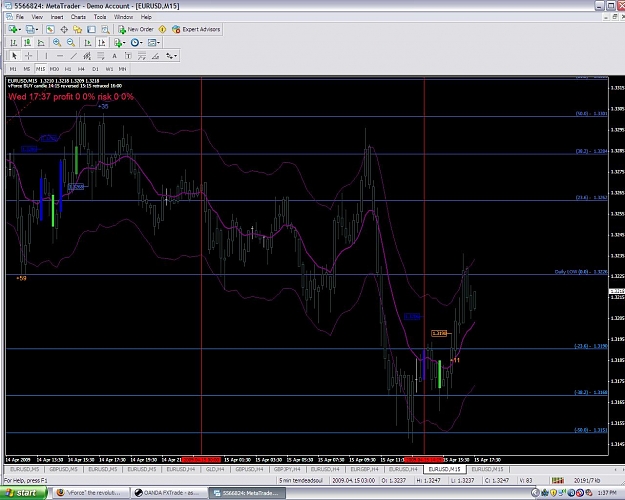Switch to MN monthly timeframe
This screenshot has width=625, height=500.
click(122, 69)
